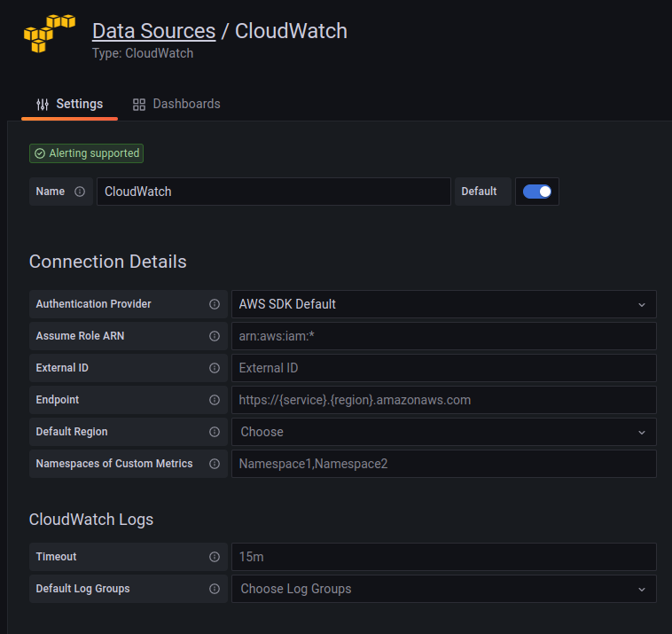The image size is (672, 634).
Task: Open the Choose Log Groups dropdown
Action: (444, 589)
